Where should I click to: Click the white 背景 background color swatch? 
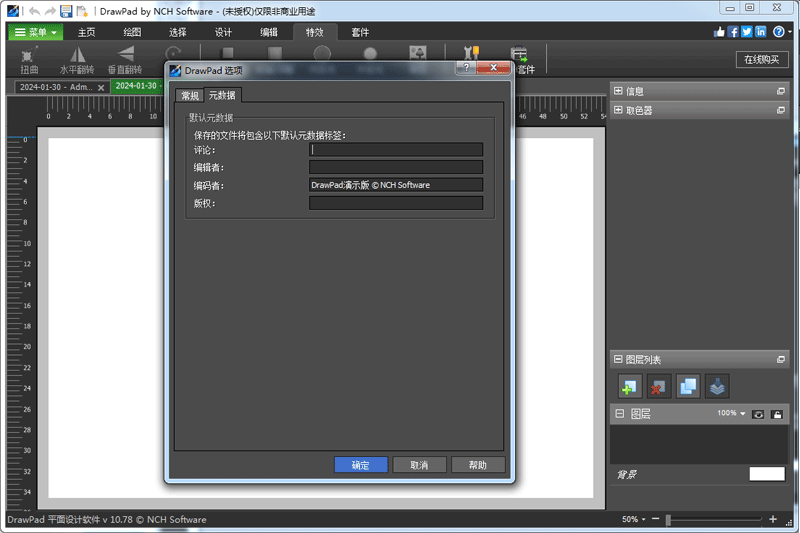[x=767, y=474]
